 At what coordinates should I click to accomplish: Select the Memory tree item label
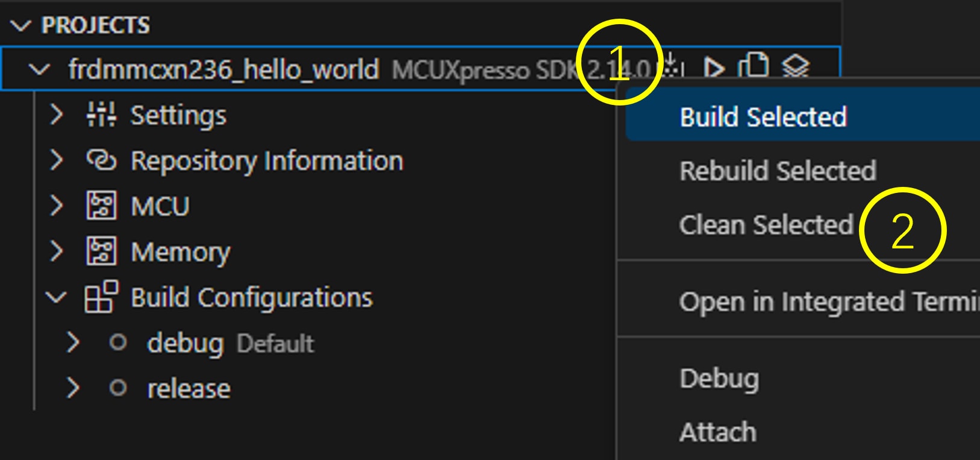180,252
